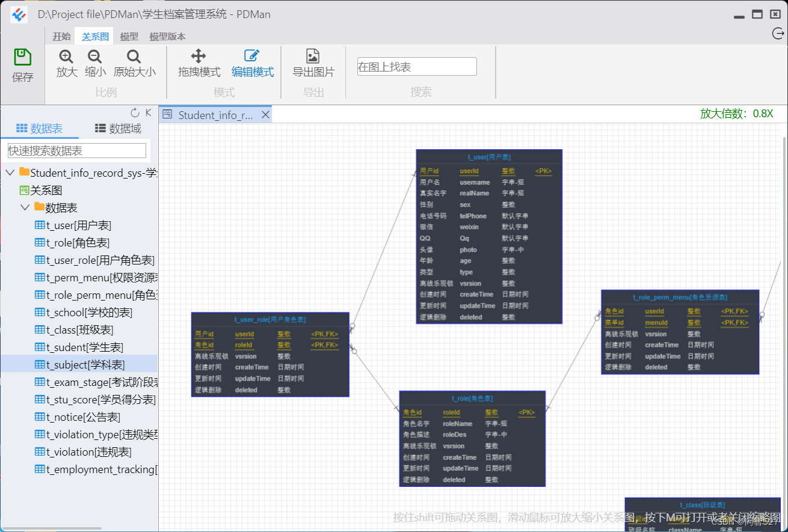Screen dimensions: 788x532
Task: Select t_role_perm_menu table in the tree
Action: tap(96, 295)
